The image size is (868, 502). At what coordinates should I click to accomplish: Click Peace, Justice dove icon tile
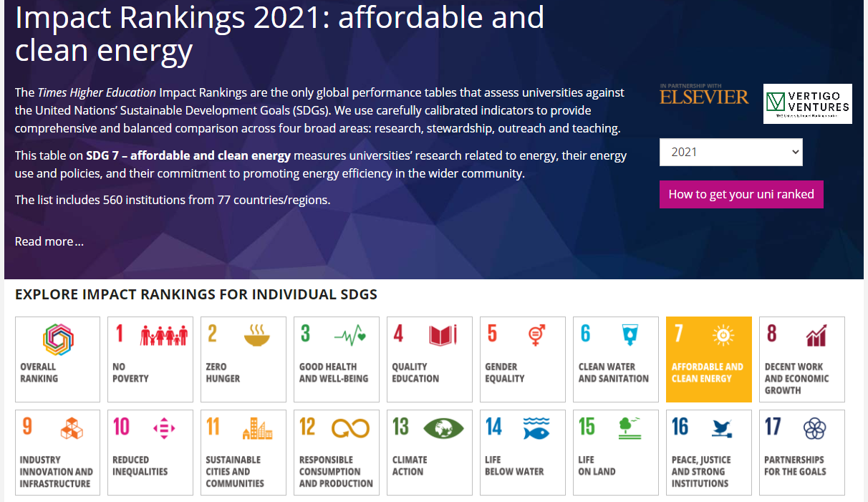coord(722,428)
